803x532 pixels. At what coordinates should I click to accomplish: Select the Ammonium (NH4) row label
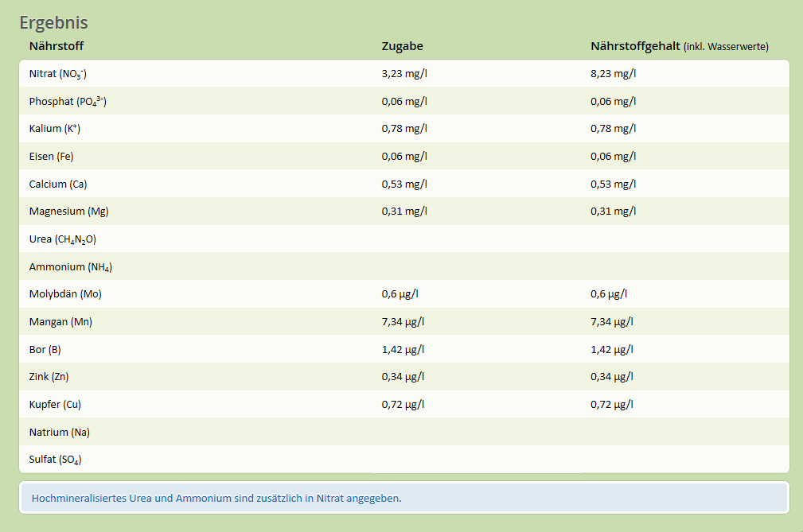coord(70,267)
